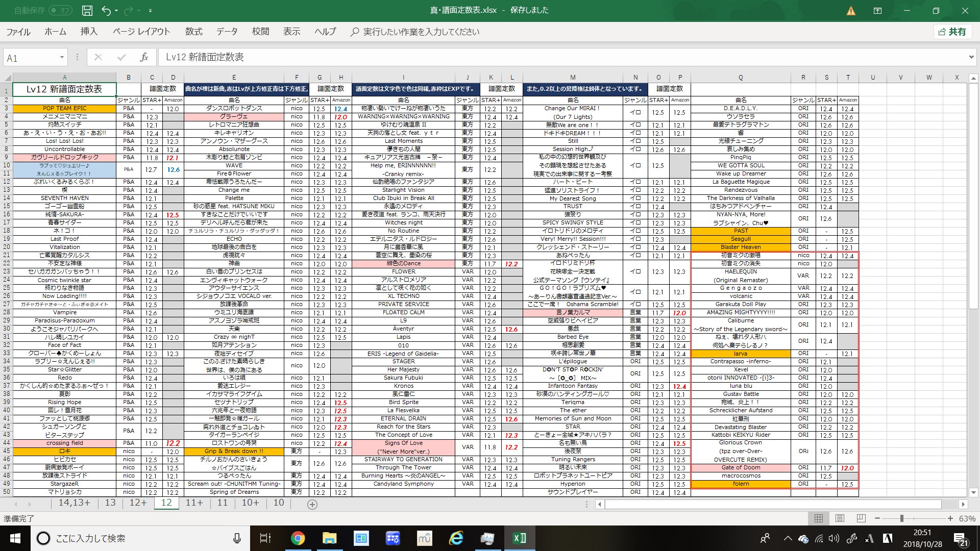The height and width of the screenshot is (551, 980).
Task: Click the 共有 share button
Action: tap(952, 32)
